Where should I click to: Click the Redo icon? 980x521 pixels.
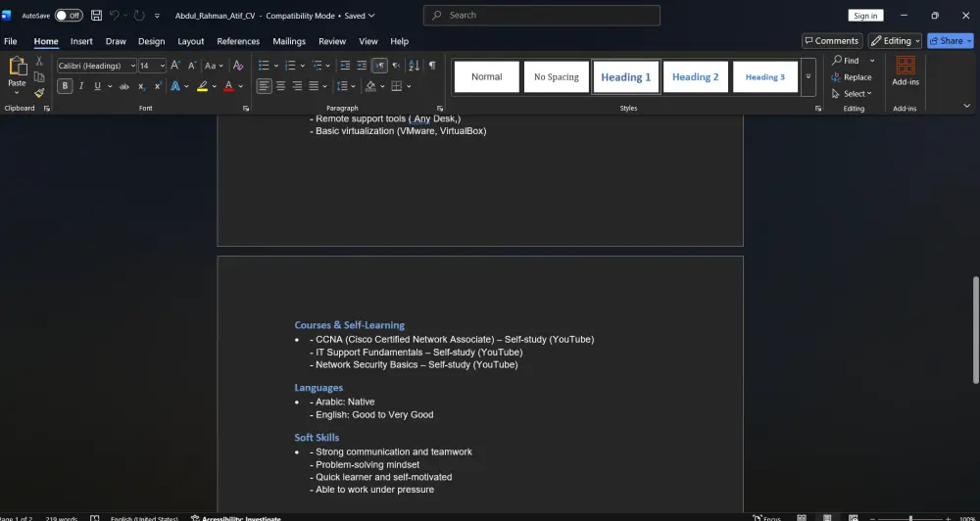point(139,16)
